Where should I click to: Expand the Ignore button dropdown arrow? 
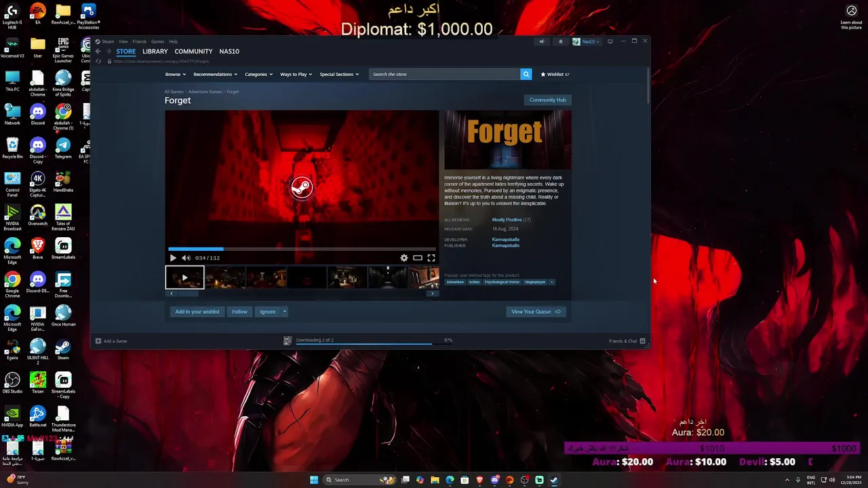284,312
